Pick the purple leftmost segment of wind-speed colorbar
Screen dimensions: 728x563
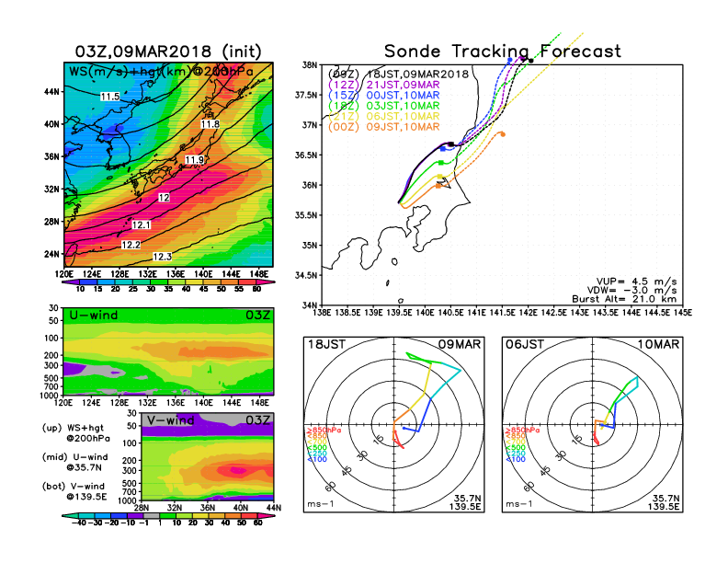(x=70, y=281)
